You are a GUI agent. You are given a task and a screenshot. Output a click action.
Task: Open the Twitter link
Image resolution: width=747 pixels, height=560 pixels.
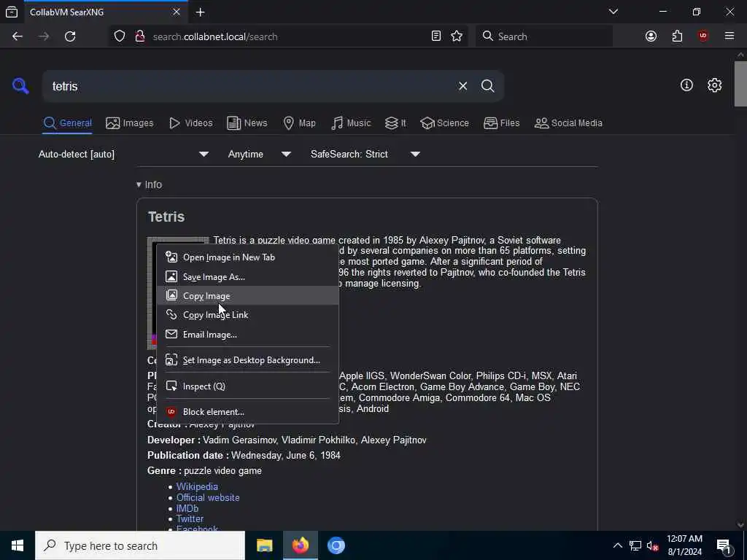(190, 519)
